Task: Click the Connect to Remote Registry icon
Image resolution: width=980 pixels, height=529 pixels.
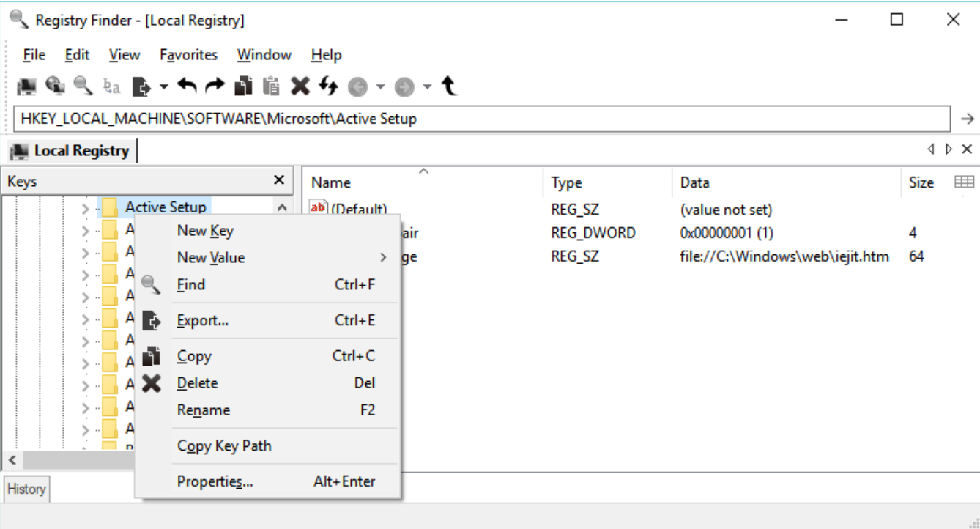Action: click(55, 86)
